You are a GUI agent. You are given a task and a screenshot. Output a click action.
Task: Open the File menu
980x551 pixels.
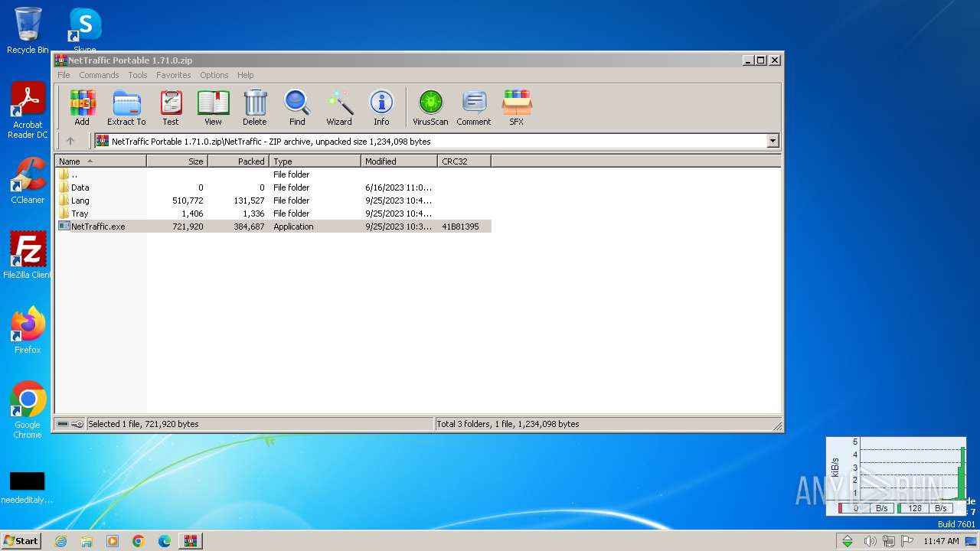(64, 75)
